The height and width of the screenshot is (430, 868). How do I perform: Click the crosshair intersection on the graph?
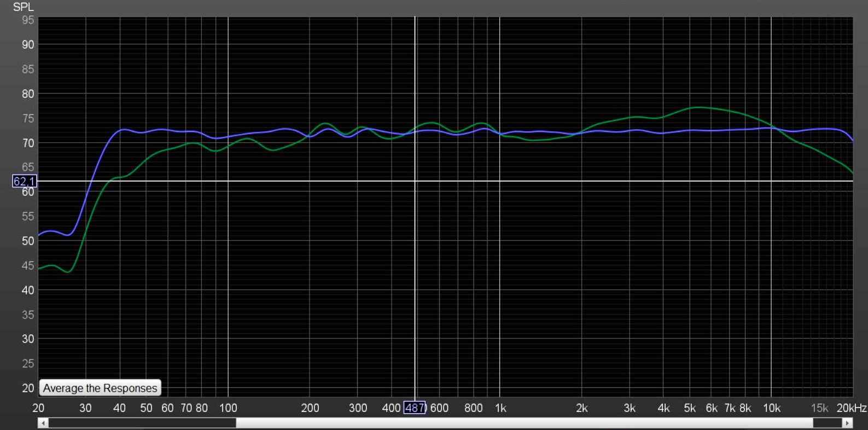(x=415, y=181)
